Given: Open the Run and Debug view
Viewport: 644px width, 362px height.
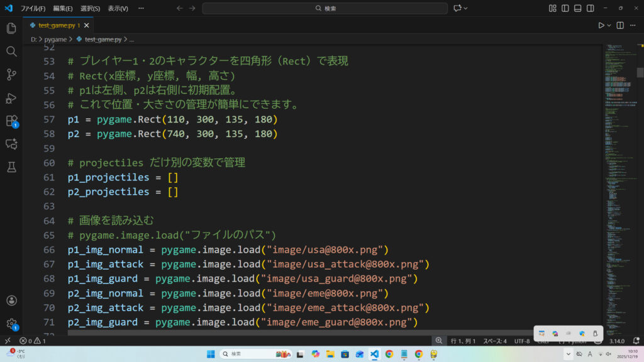Looking at the screenshot, I should coord(11,97).
